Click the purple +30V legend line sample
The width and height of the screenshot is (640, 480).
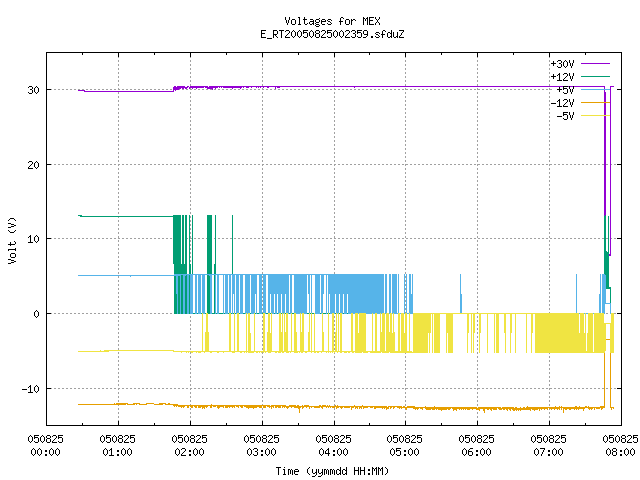coord(595,64)
